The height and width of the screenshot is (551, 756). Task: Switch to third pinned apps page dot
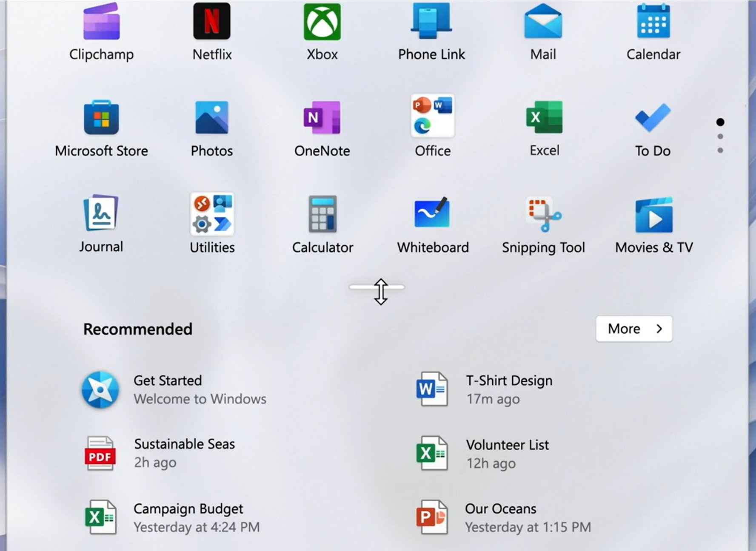point(720,151)
